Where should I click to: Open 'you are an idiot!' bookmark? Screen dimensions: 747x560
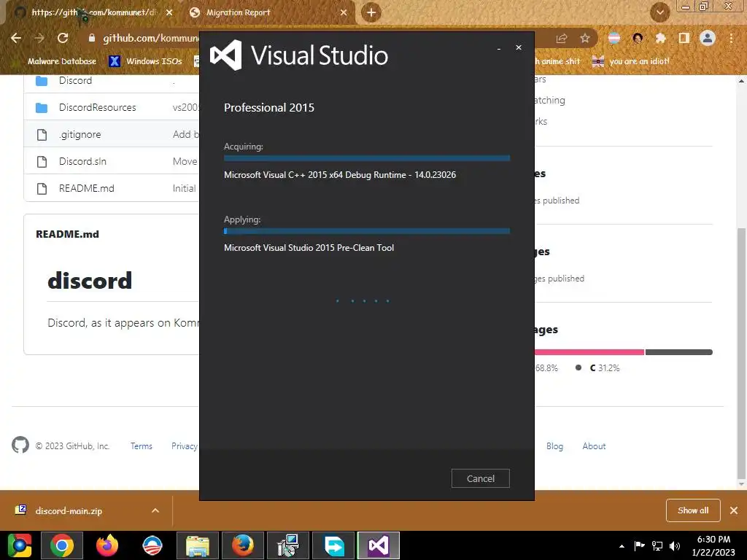pyautogui.click(x=631, y=61)
